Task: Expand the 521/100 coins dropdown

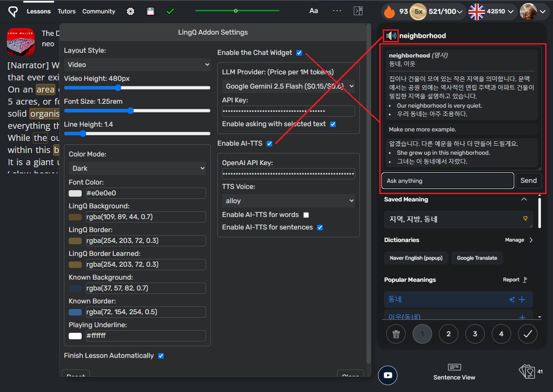Action: 460,12
